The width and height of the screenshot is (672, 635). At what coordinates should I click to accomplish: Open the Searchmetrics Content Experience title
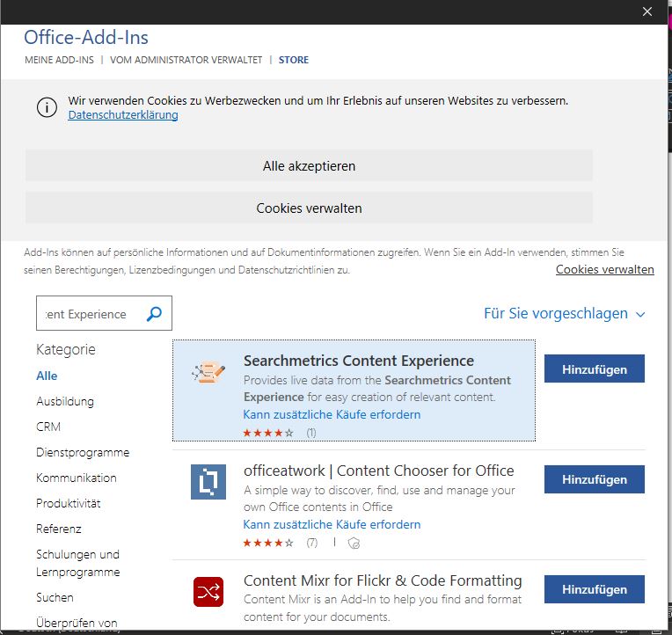tap(359, 361)
